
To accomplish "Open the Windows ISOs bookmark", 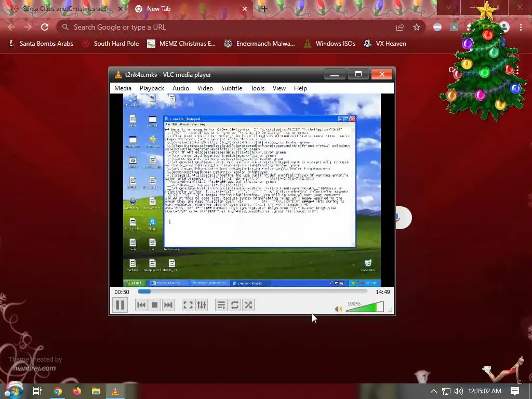I will point(329,44).
